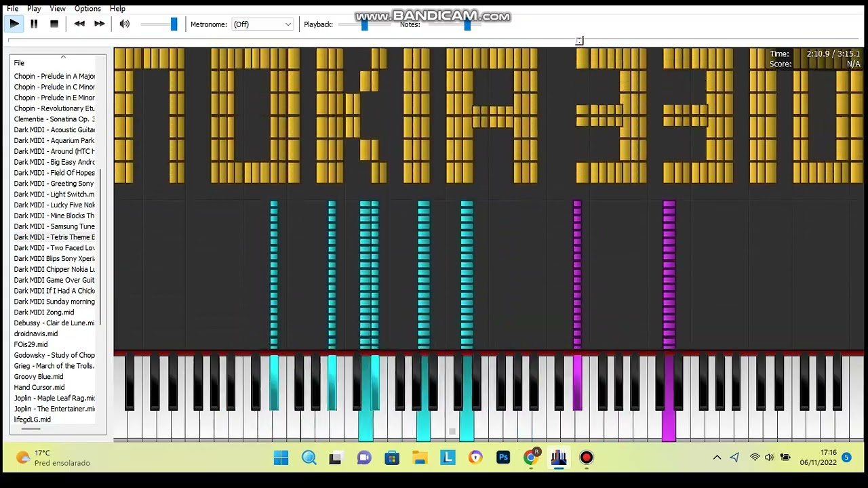This screenshot has width=868, height=488.
Task: Select Dark MIDI - Mine Blocks file
Action: pyautogui.click(x=54, y=216)
